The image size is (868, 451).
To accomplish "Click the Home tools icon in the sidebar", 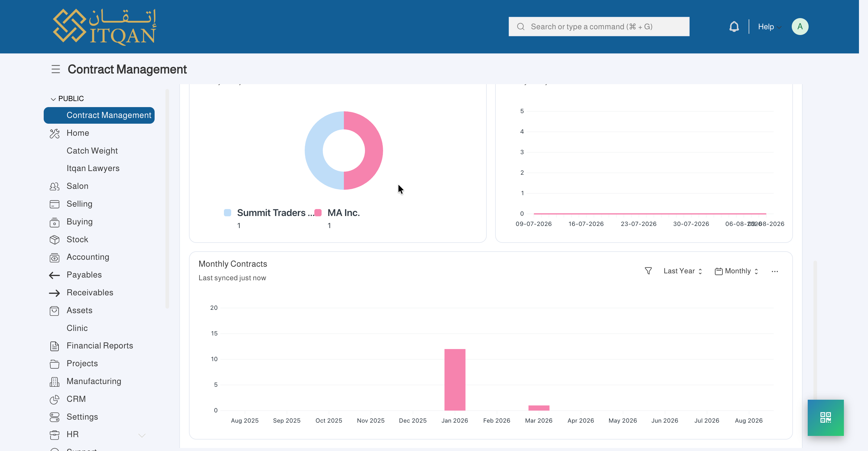I will [54, 133].
